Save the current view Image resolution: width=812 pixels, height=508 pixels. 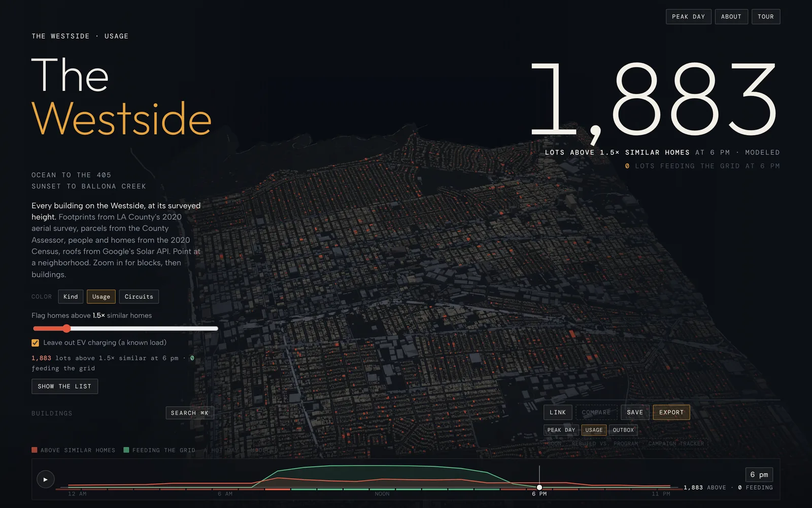[635, 412]
